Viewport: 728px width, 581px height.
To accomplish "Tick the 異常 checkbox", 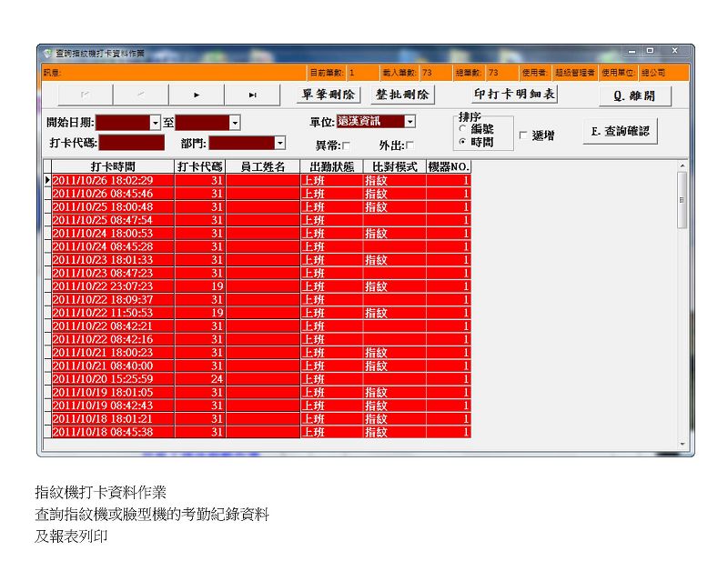I will pyautogui.click(x=346, y=145).
